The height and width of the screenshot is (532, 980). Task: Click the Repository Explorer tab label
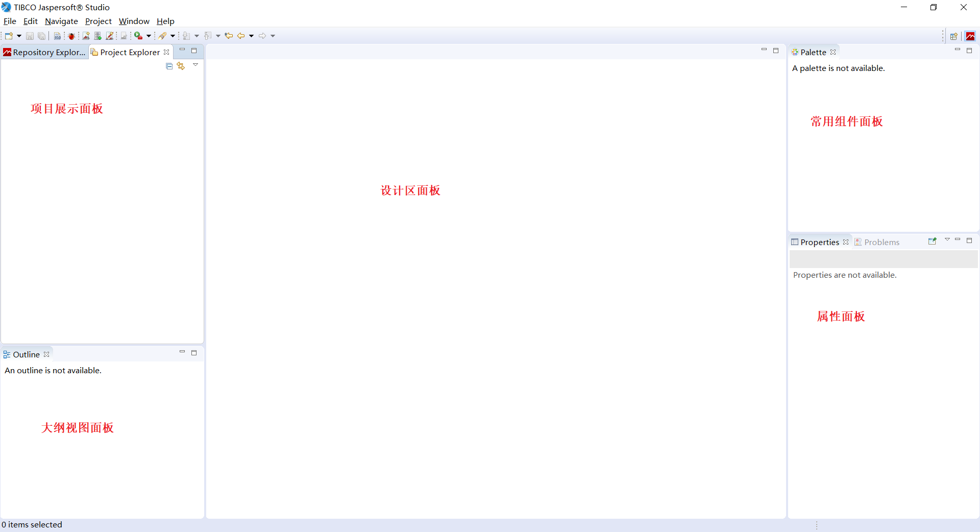tap(48, 52)
